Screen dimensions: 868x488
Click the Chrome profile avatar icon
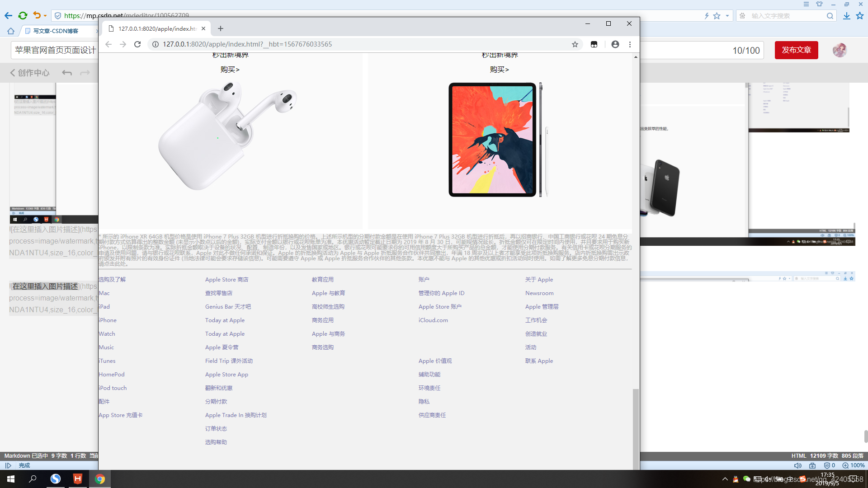click(615, 44)
